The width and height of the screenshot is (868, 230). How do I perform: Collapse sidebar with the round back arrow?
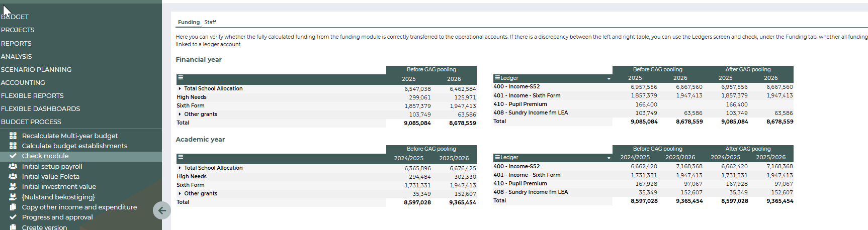[161, 210]
